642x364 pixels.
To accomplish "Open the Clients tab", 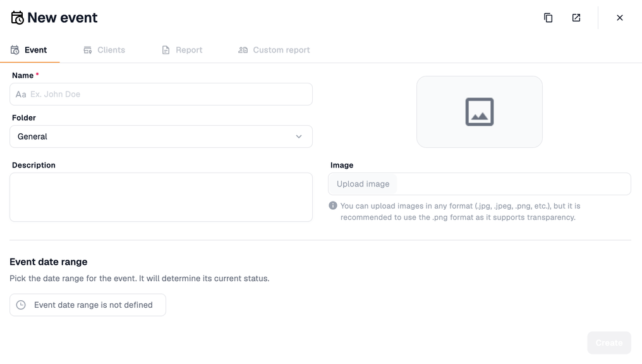I will coord(104,50).
